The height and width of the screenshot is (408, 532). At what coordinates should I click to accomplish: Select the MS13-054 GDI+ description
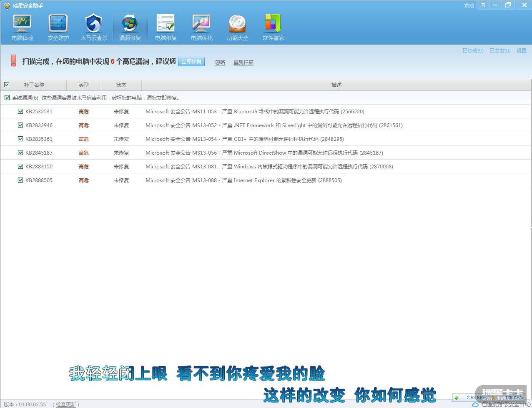pyautogui.click(x=245, y=139)
